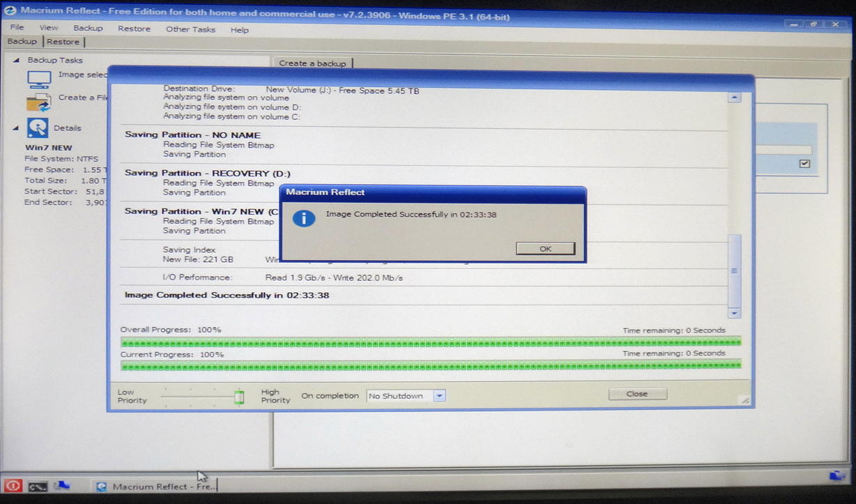Viewport: 856px width, 504px height.
Task: Click OK in the Macrium Reflect message box
Action: tap(545, 248)
